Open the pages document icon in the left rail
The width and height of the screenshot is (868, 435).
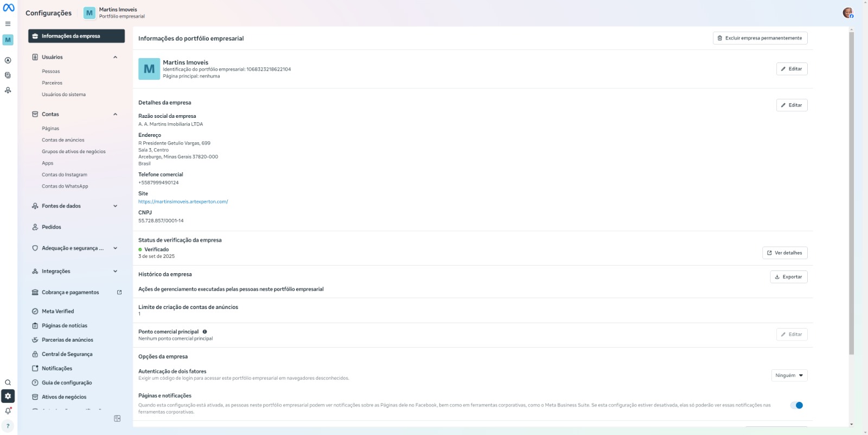click(x=8, y=75)
